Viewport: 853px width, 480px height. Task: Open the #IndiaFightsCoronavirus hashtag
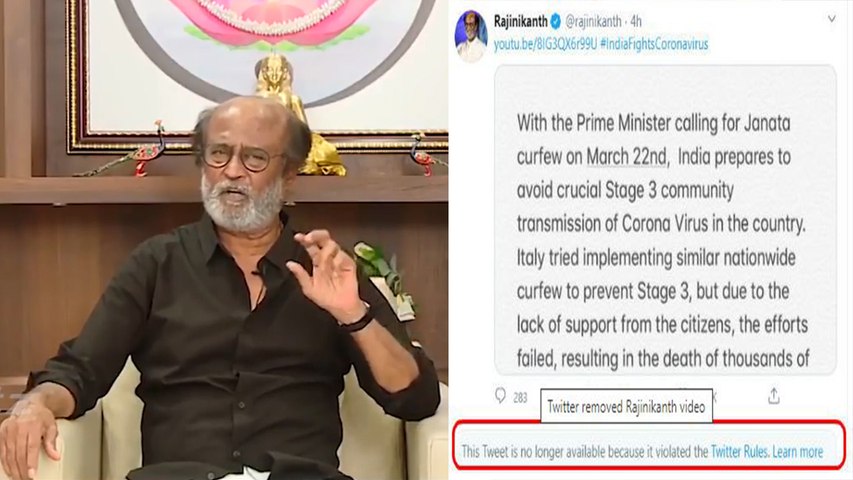click(x=654, y=44)
